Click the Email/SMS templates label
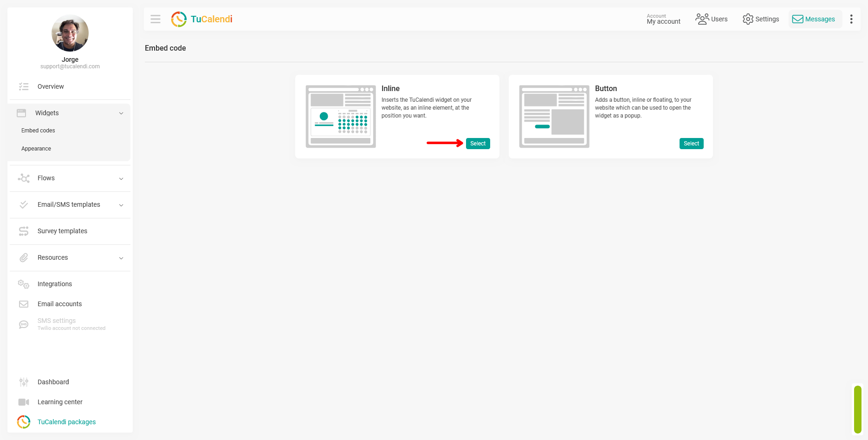868x440 pixels. click(69, 204)
